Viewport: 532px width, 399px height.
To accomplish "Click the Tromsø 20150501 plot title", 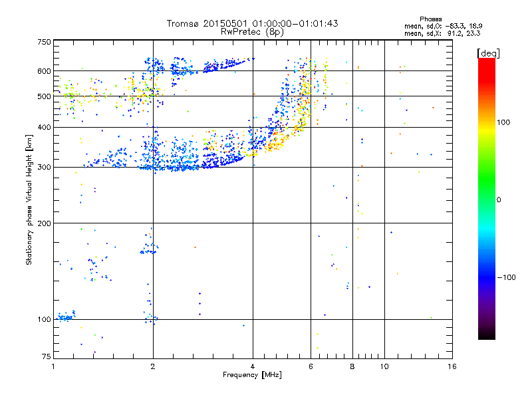I will (x=252, y=23).
